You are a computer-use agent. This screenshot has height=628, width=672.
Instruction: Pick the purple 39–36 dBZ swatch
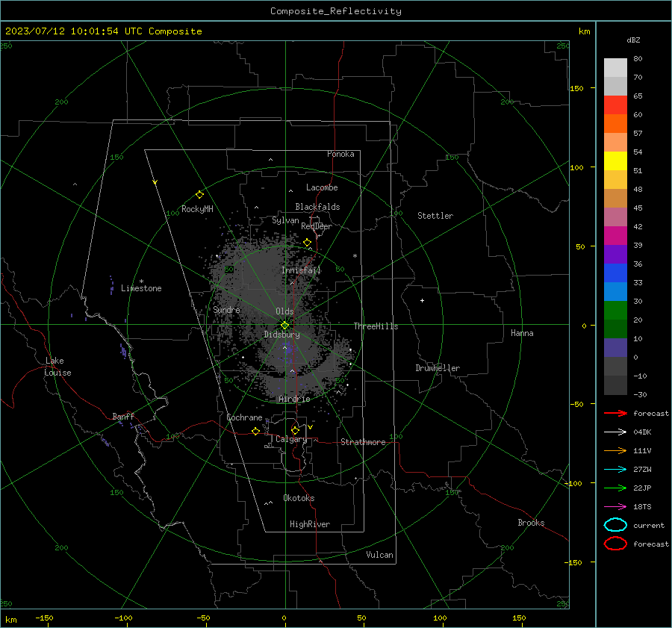pos(615,255)
